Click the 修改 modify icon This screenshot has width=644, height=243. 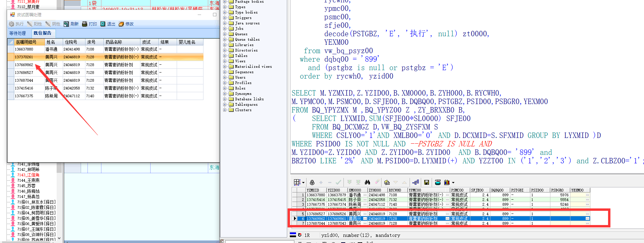pyautogui.click(x=121, y=24)
